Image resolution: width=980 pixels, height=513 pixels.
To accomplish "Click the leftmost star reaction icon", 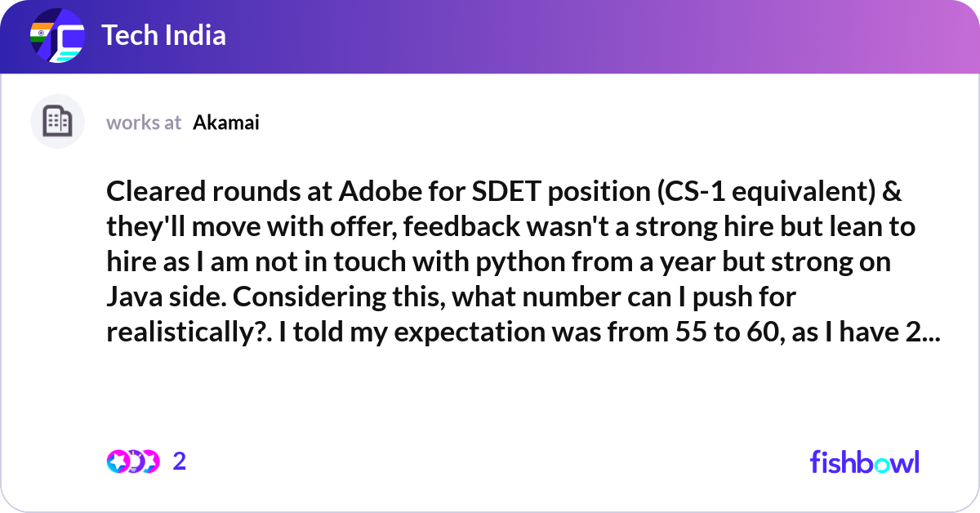I will pos(118,462).
